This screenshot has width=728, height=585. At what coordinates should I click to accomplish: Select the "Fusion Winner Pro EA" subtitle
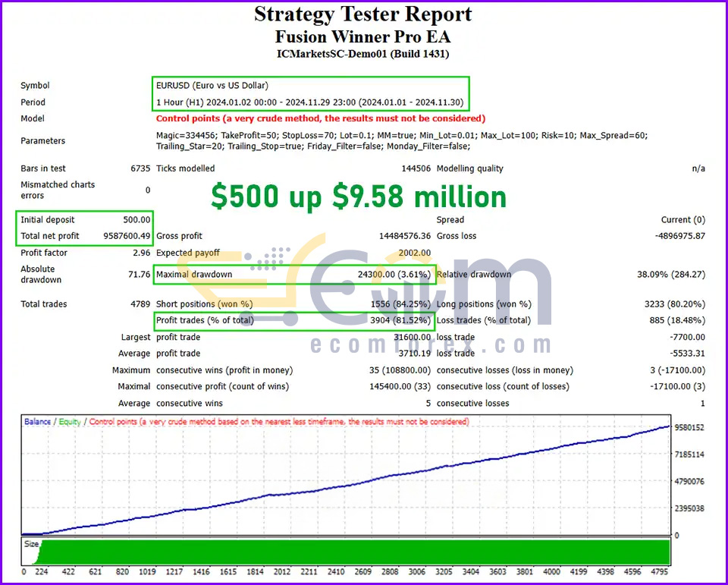[x=362, y=36]
